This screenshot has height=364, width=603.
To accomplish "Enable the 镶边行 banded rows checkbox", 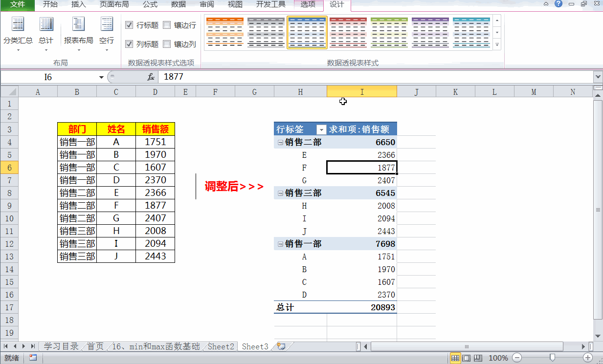I will pos(167,25).
